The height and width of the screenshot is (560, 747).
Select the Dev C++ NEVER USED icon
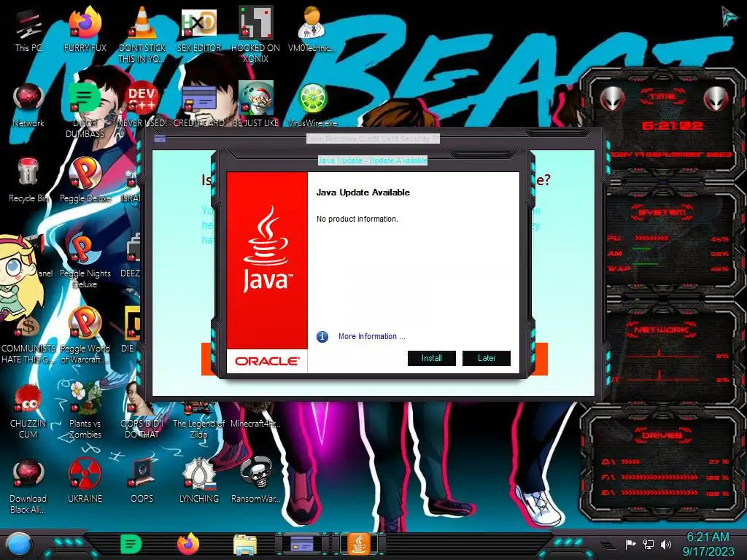[x=142, y=105]
